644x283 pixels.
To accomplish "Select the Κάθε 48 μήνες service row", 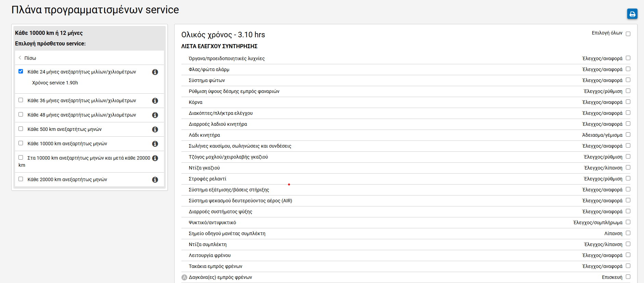I will point(81,115).
